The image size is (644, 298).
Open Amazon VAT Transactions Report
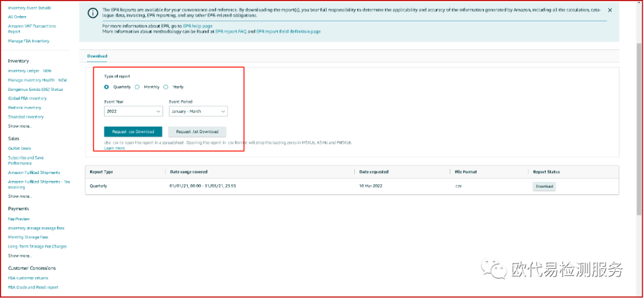tap(32, 29)
